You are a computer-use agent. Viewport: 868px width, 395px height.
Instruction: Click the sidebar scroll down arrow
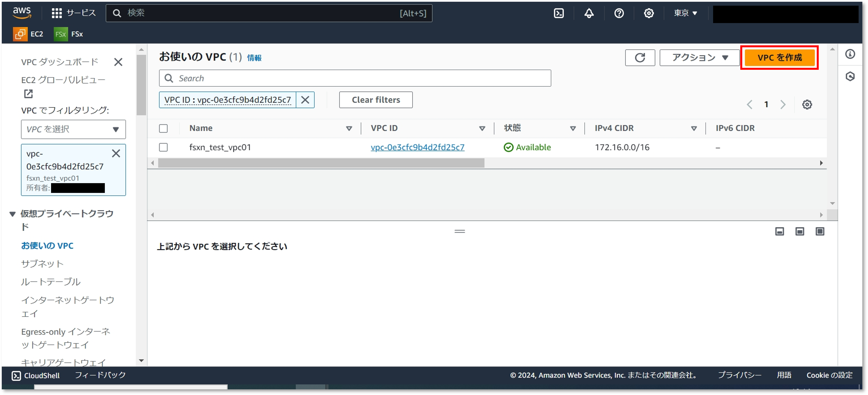pos(141,361)
